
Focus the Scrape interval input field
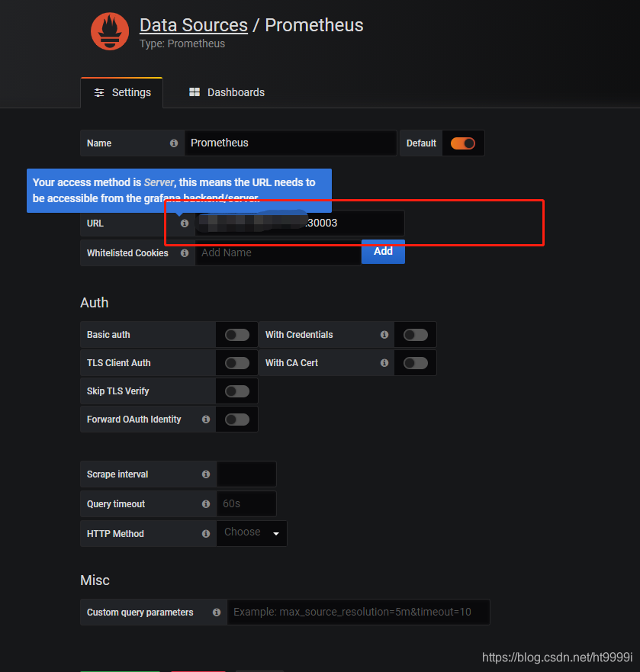(x=246, y=474)
